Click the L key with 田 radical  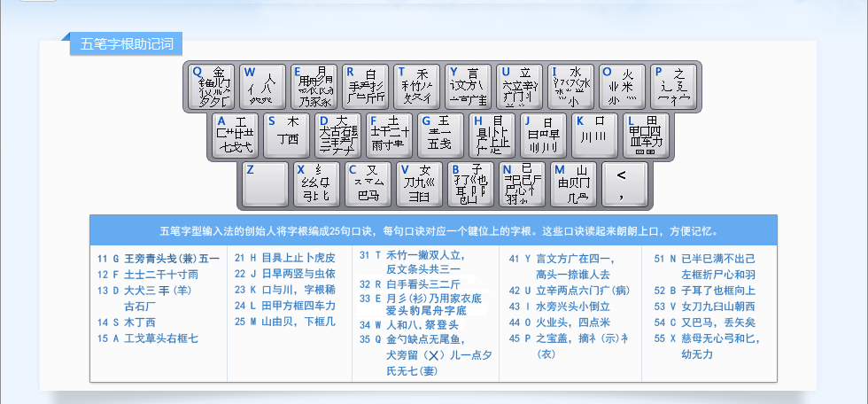pos(646,136)
